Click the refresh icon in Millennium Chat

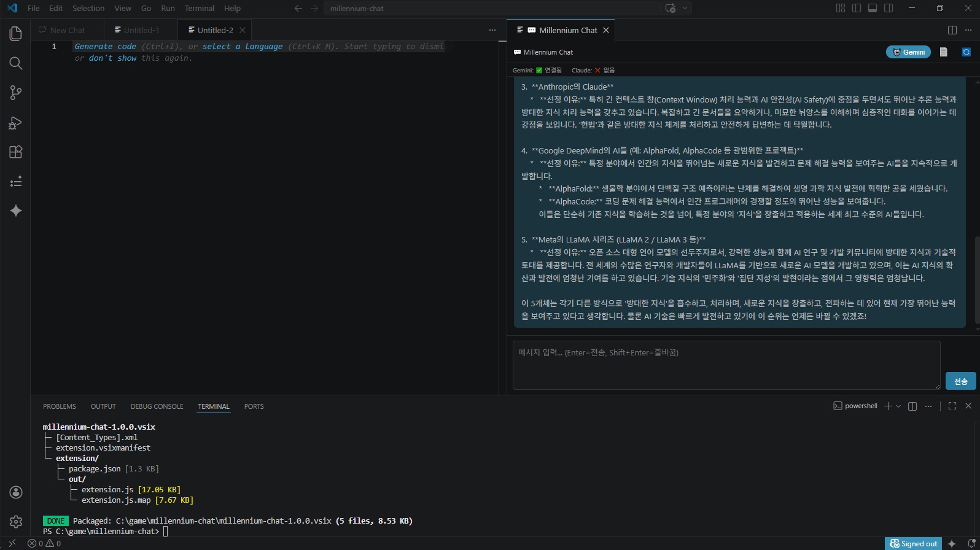tap(966, 52)
